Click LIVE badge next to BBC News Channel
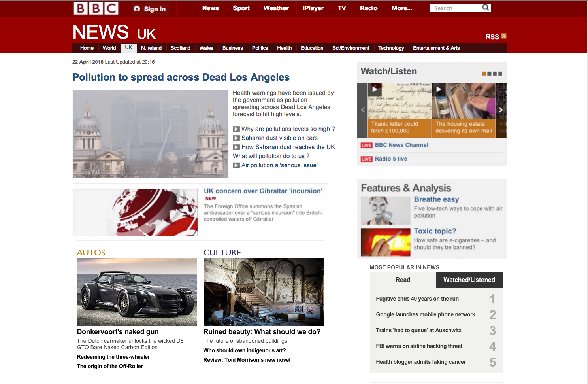This screenshot has height=384, width=588. (367, 145)
